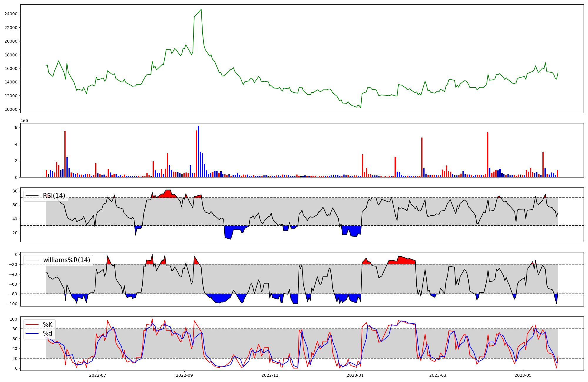Click the 2022-07 x-axis date label

pos(97,375)
